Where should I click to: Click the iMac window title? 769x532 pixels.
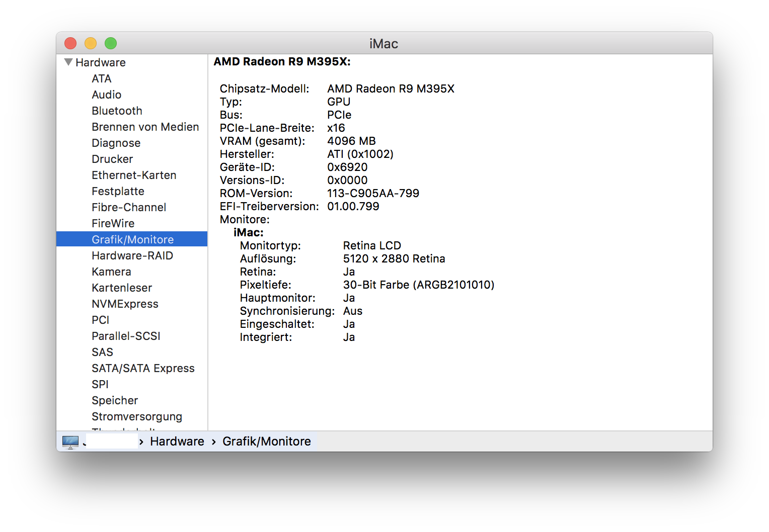click(384, 44)
